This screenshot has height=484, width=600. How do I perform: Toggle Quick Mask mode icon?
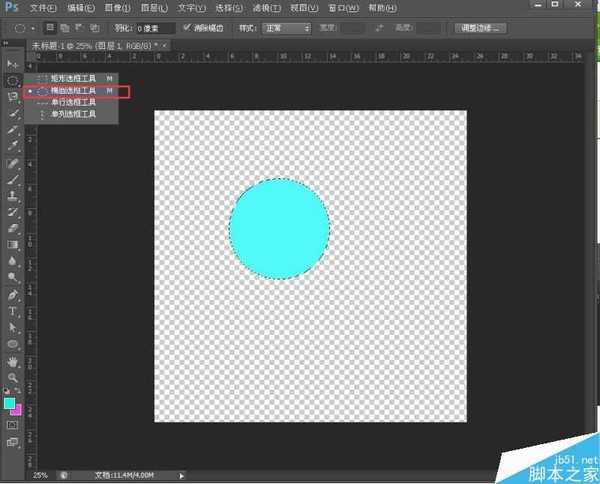point(14,425)
